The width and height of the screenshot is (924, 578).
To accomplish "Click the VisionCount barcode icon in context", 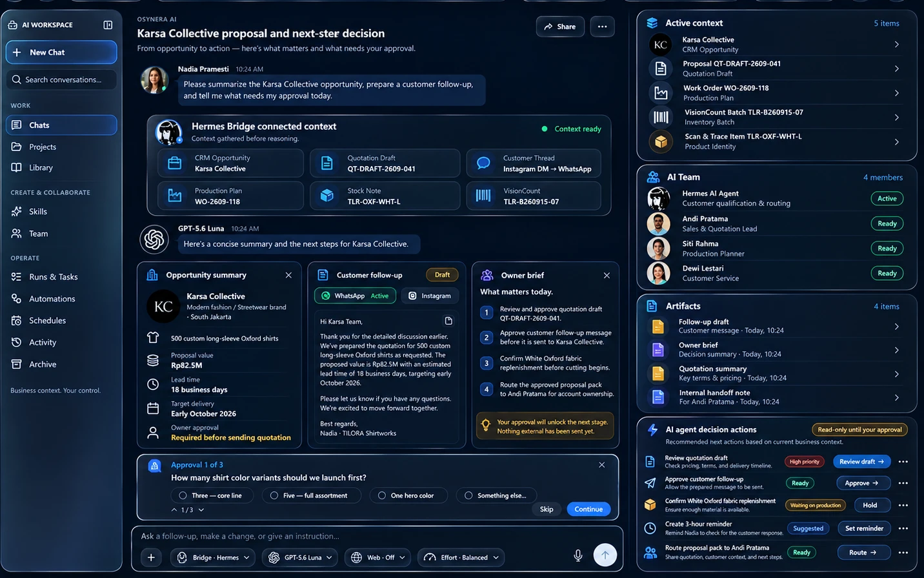I will point(483,196).
